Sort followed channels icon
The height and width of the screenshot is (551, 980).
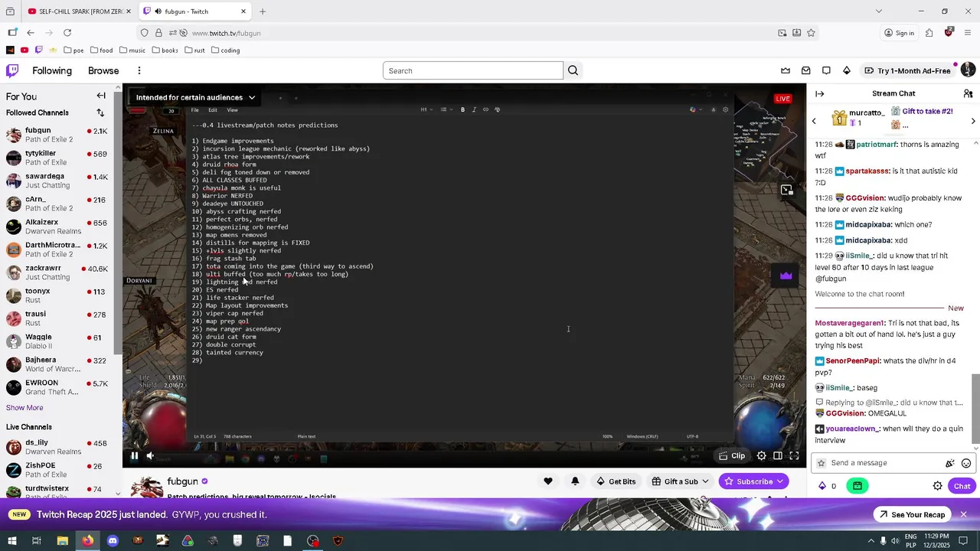pos(100,113)
